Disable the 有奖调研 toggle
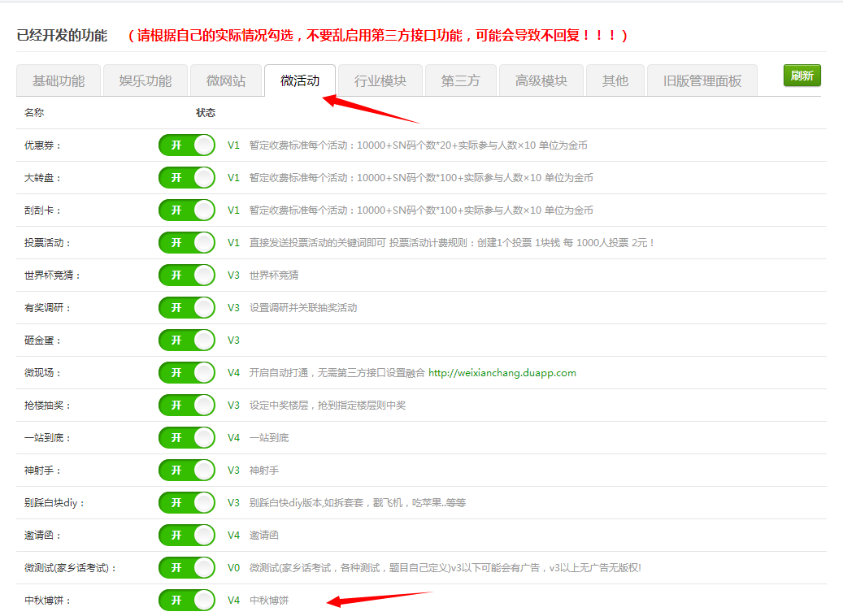 click(187, 308)
